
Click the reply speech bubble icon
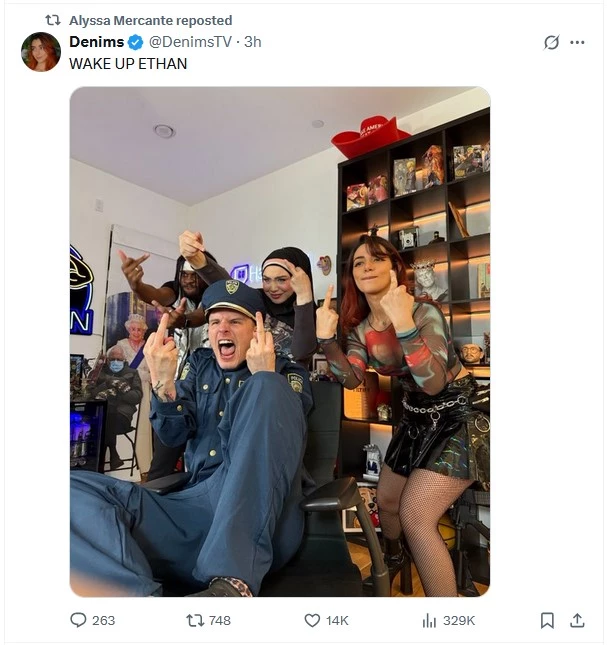point(78,620)
